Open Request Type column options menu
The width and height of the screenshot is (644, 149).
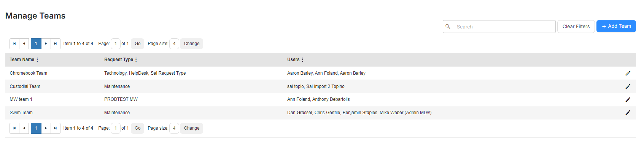tap(136, 60)
